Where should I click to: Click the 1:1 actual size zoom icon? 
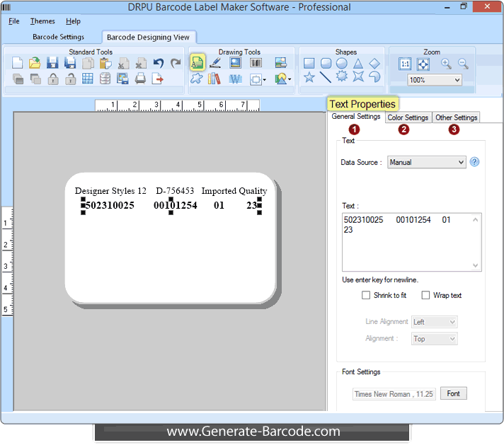click(x=405, y=64)
